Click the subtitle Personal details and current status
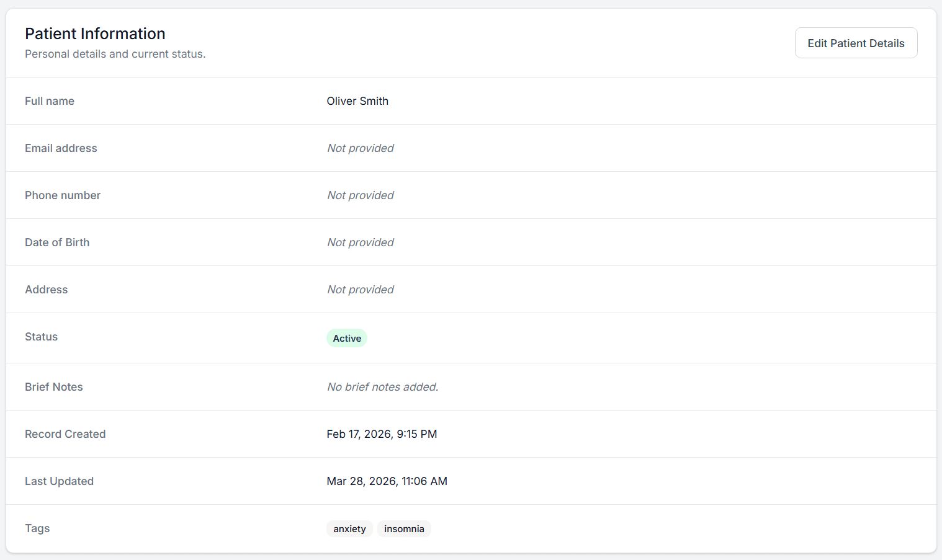942x560 pixels. [x=115, y=54]
